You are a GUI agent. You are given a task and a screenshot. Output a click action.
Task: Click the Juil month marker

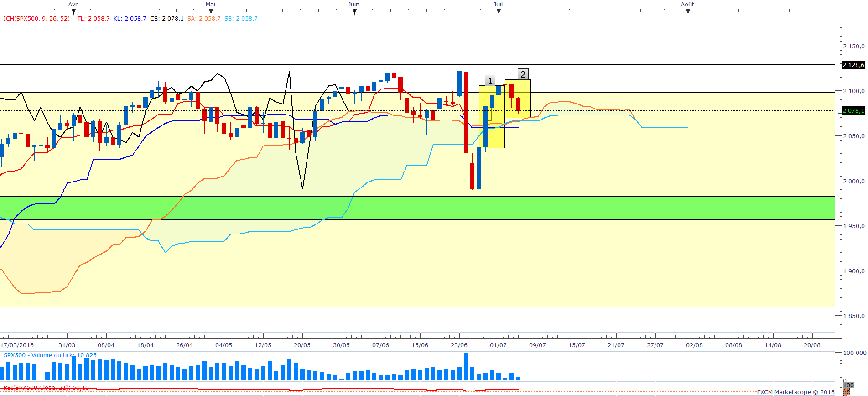(498, 5)
